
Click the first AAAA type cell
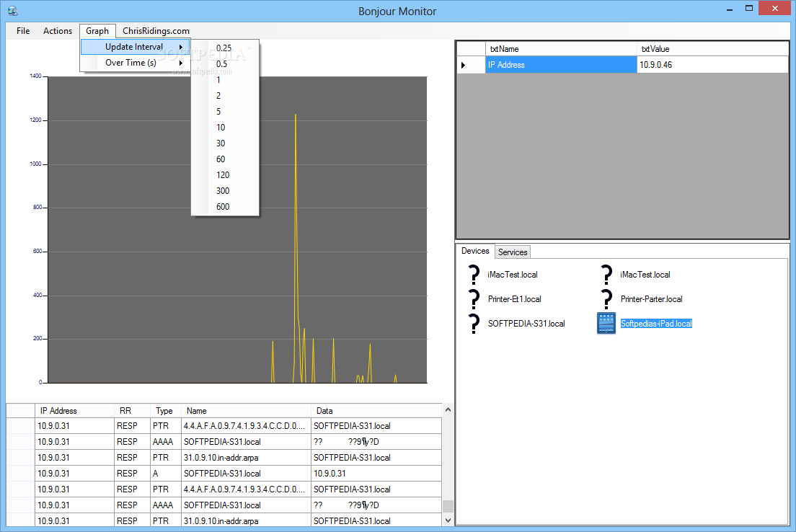pos(166,442)
